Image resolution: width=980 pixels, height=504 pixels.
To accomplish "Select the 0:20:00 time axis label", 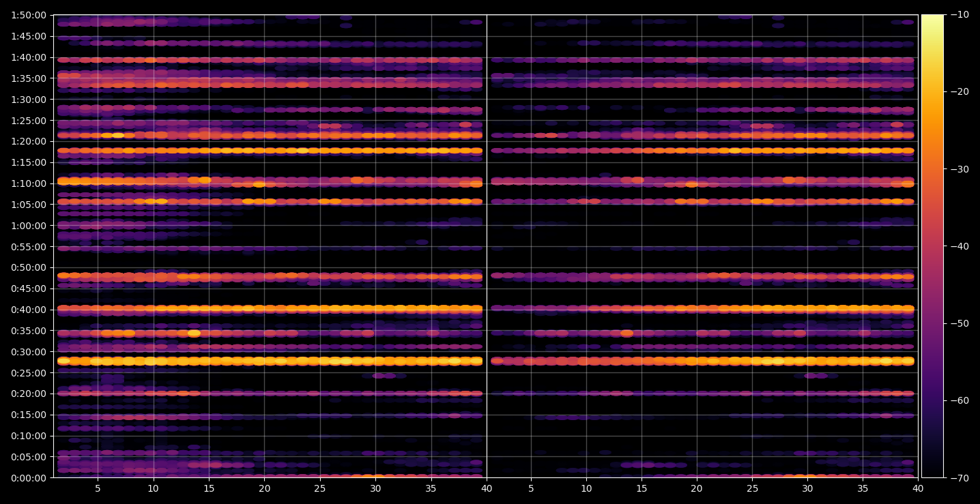I will point(29,394).
